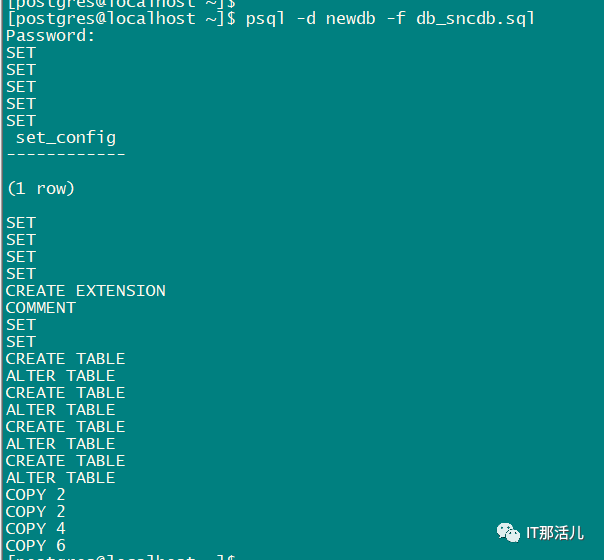This screenshot has height=560, width=604.
Task: Click the COPY 4 output line
Action: [36, 528]
